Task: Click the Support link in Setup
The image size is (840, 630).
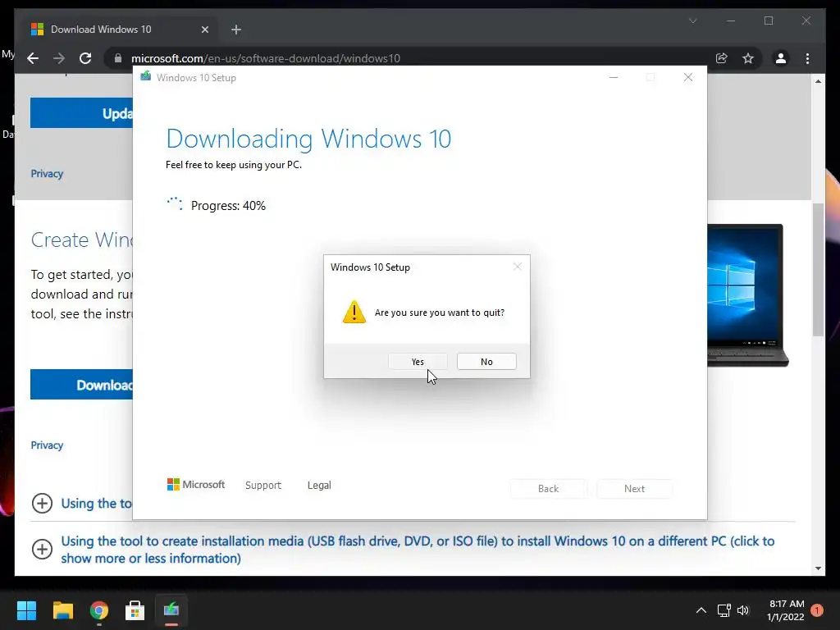Action: [x=263, y=485]
